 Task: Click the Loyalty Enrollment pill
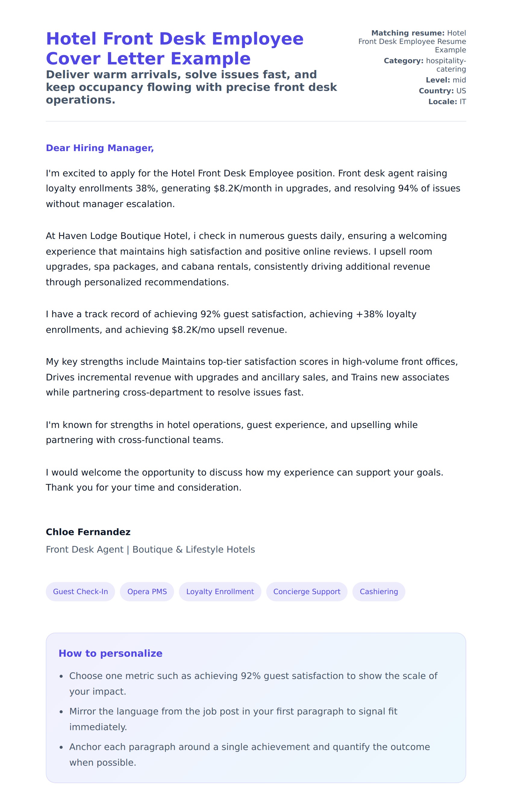click(x=220, y=591)
